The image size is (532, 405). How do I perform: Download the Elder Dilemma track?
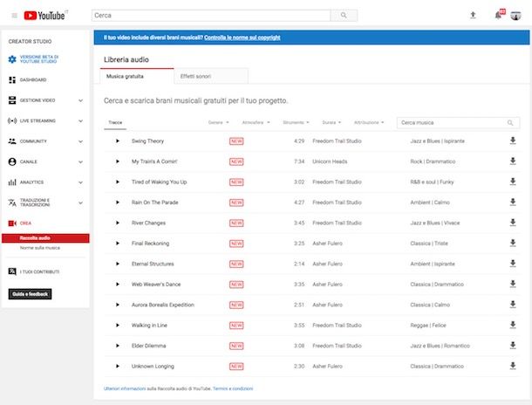513,346
